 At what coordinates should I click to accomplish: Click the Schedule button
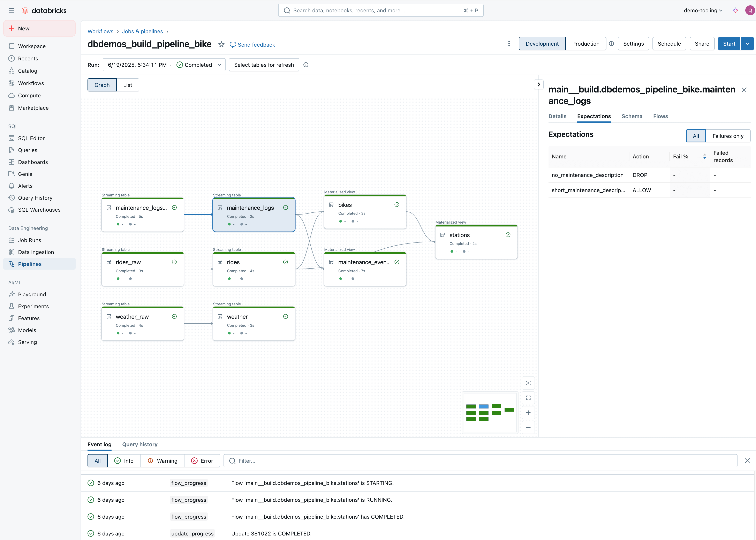[x=669, y=44]
